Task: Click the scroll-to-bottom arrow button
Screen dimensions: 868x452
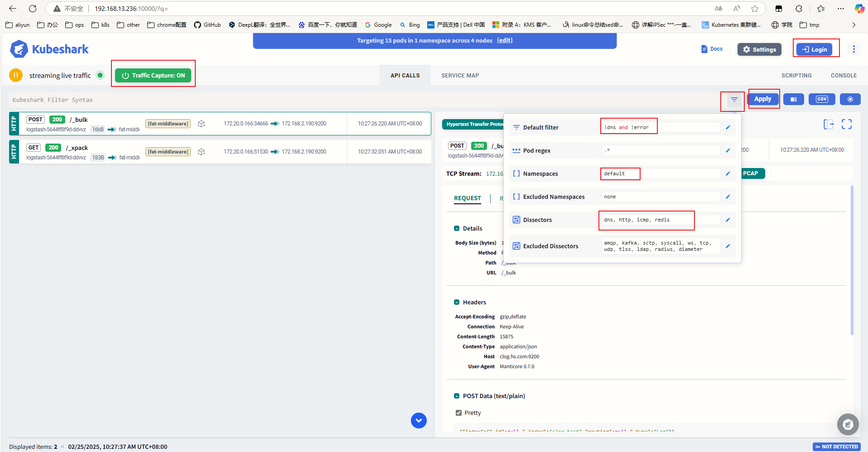Action: (x=419, y=420)
